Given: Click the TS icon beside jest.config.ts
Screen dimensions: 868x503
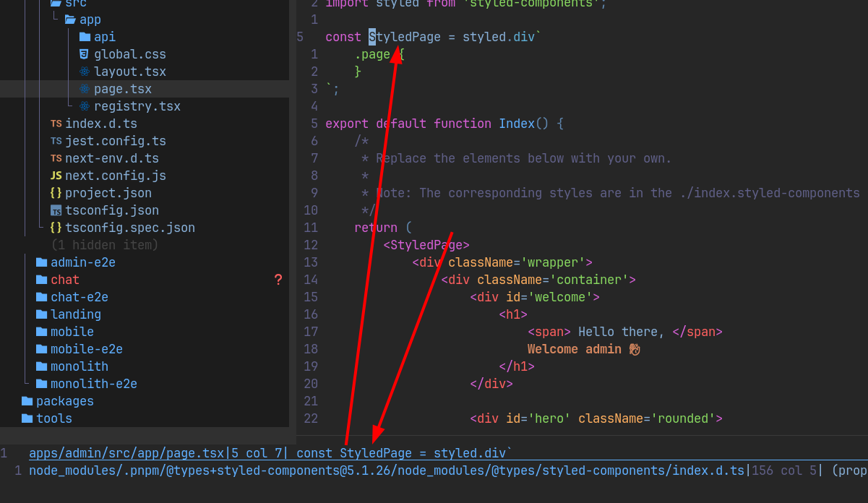Looking at the screenshot, I should (x=56, y=141).
